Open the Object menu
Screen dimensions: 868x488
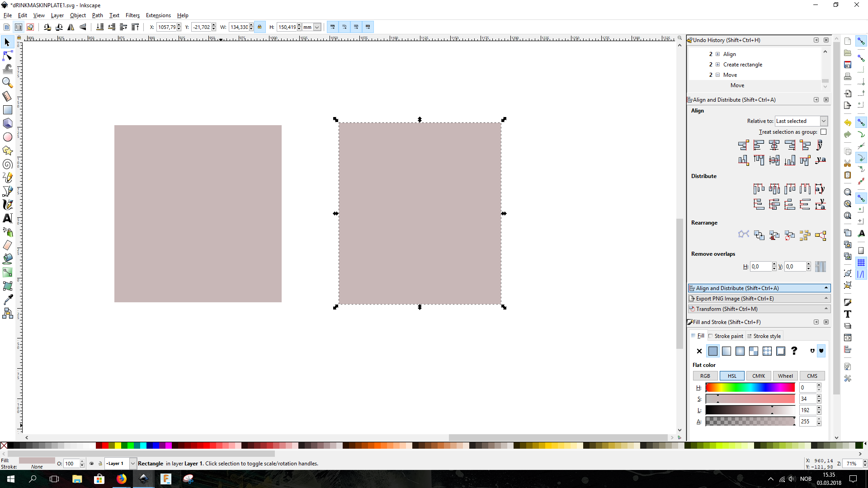[x=78, y=15]
